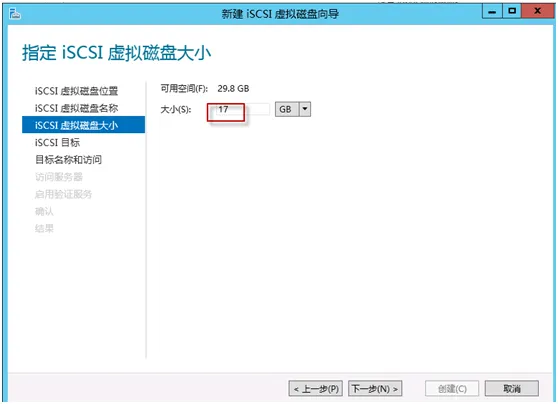Click the disabled 创建(C) button
Screen dimensions: 558x404
coord(452,388)
